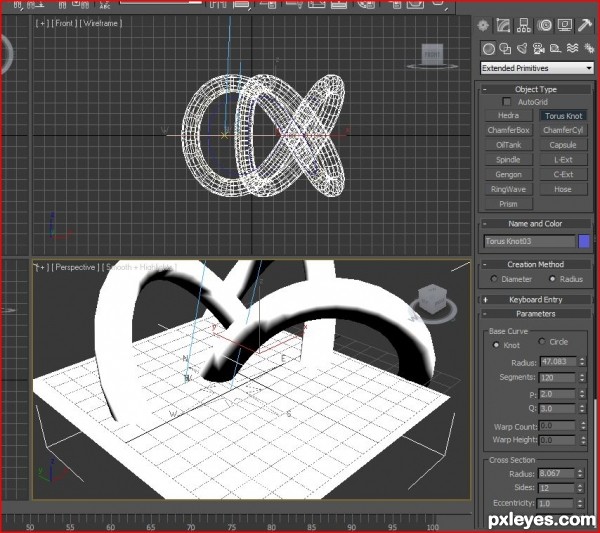Open the blue object color swatch
Viewport: 600px width, 533px height.
click(584, 241)
